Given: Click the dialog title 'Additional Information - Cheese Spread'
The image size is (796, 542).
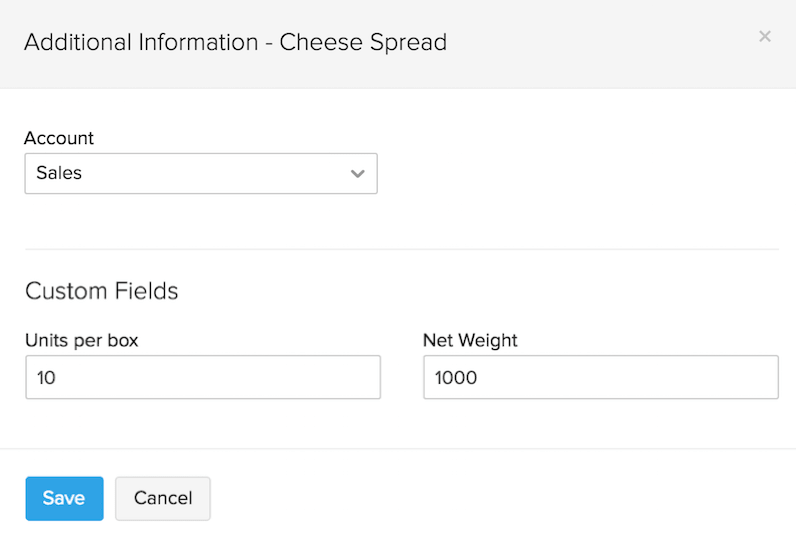Looking at the screenshot, I should [235, 42].
